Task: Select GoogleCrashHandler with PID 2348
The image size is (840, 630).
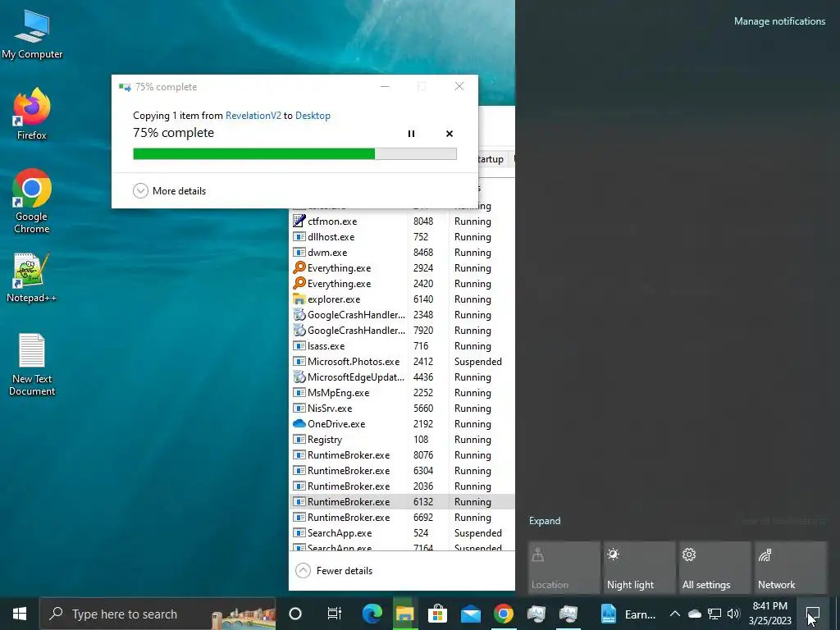Action: click(x=402, y=314)
